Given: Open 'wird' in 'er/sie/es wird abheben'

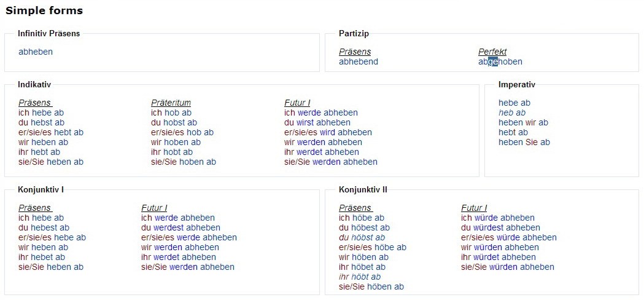Looking at the screenshot, I should click(x=327, y=132).
